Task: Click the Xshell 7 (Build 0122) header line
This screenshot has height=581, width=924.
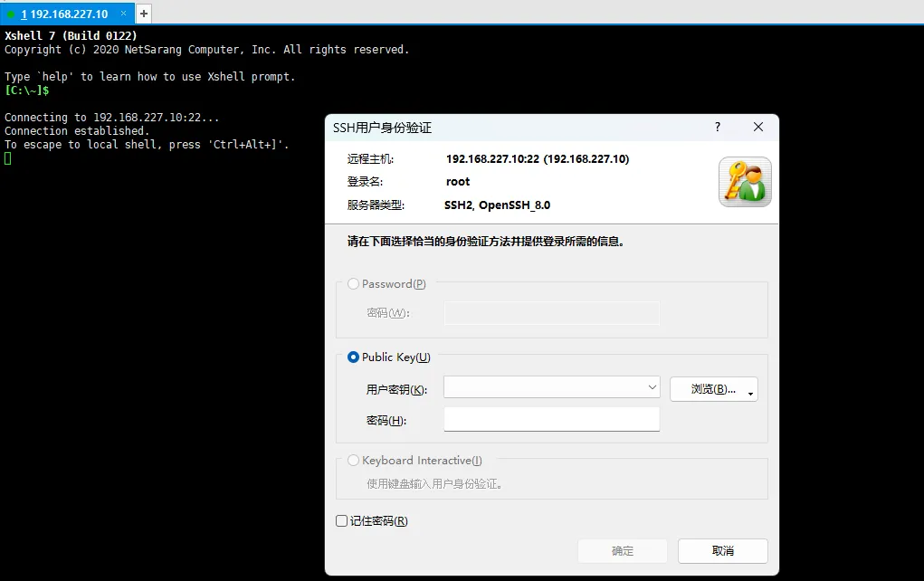Action: [71, 35]
